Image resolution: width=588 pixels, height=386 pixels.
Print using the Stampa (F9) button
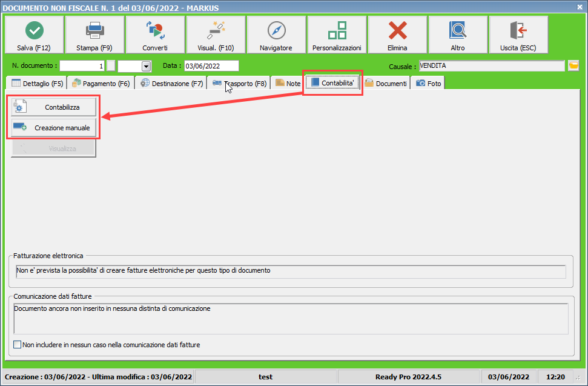tap(94, 35)
